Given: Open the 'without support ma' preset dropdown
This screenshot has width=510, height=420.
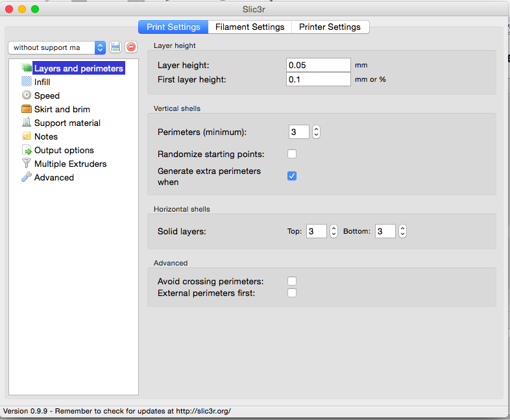Looking at the screenshot, I should 57,47.
